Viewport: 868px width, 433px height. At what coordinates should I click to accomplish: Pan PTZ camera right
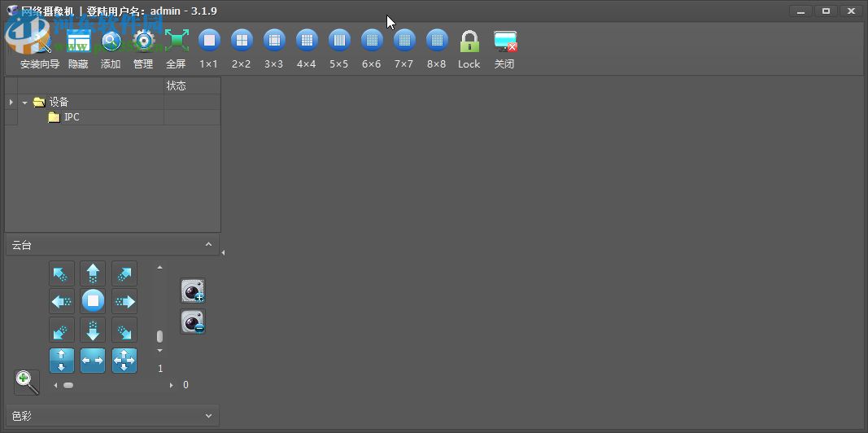pyautogui.click(x=124, y=301)
